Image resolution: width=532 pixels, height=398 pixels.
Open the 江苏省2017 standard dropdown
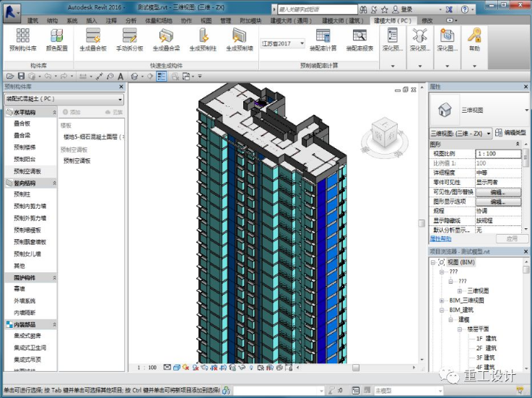(x=282, y=43)
